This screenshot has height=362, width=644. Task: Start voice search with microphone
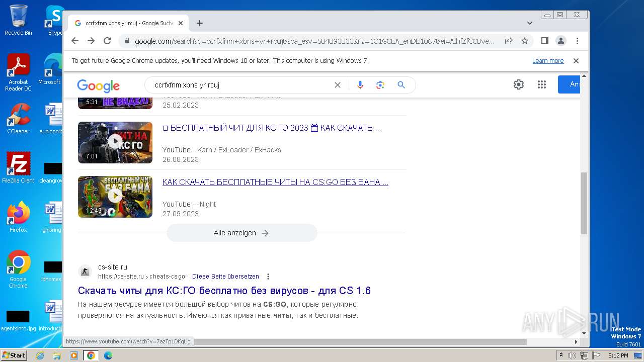click(360, 85)
